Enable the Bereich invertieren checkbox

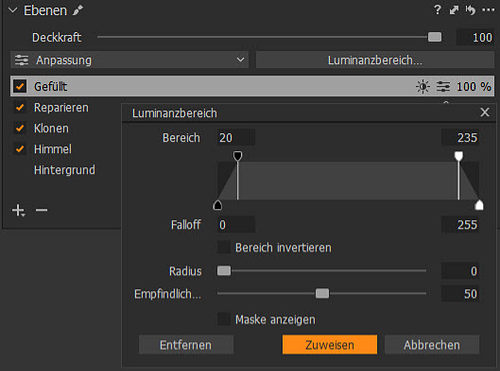[224, 247]
